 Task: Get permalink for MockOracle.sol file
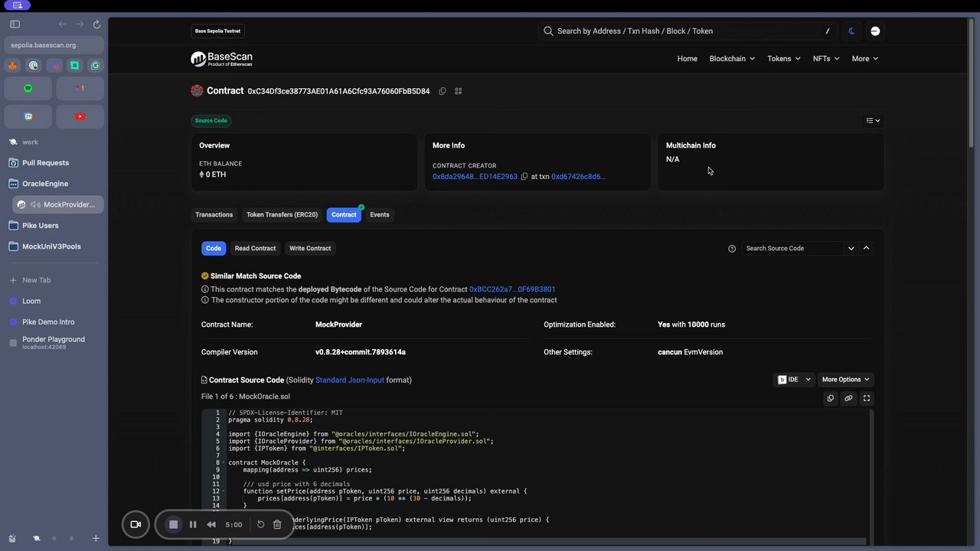848,398
